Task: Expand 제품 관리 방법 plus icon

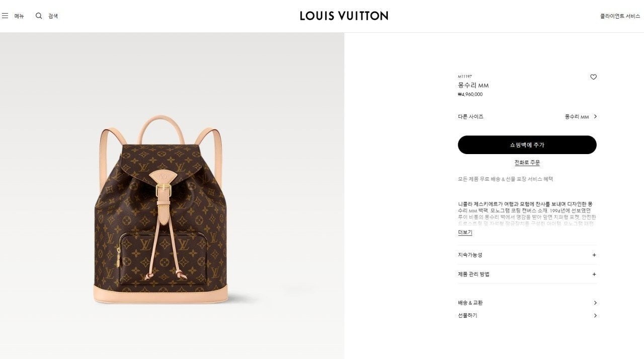Action: coord(594,274)
